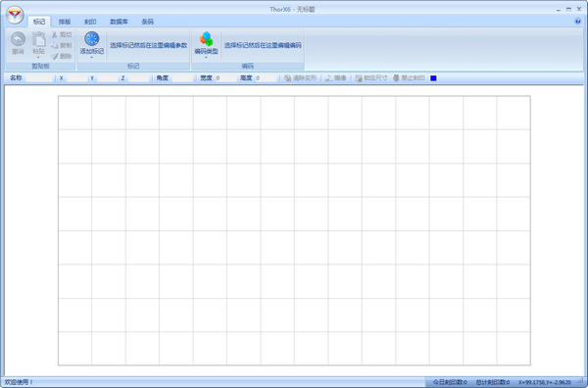Click the 名称 name input field
This screenshot has width=588, height=388.
[39, 78]
